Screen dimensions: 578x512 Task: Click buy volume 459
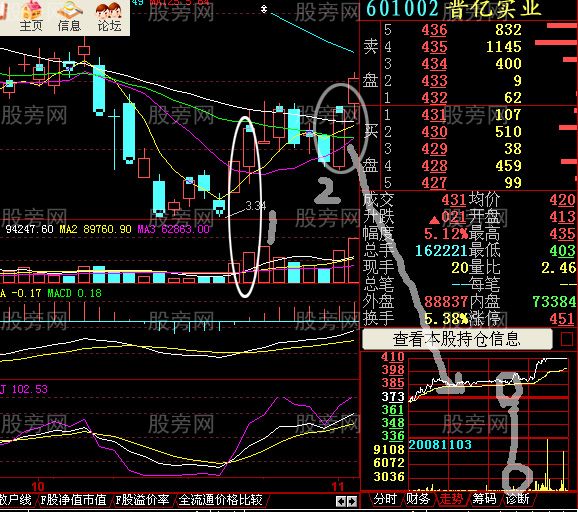[x=508, y=166]
